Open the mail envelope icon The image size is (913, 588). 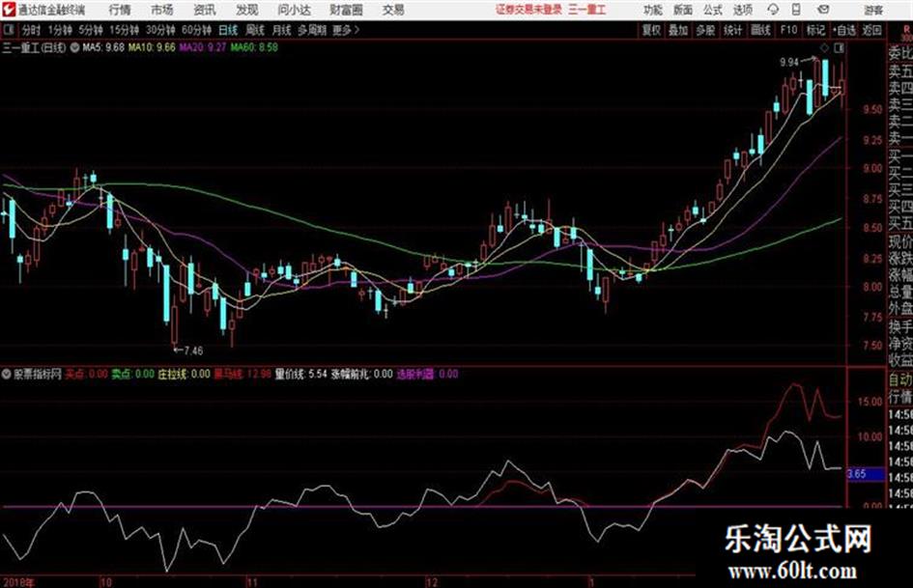(823, 10)
